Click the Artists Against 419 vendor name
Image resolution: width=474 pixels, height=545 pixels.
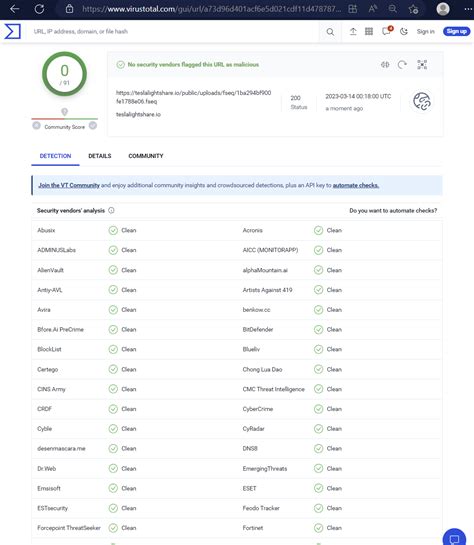tap(268, 290)
